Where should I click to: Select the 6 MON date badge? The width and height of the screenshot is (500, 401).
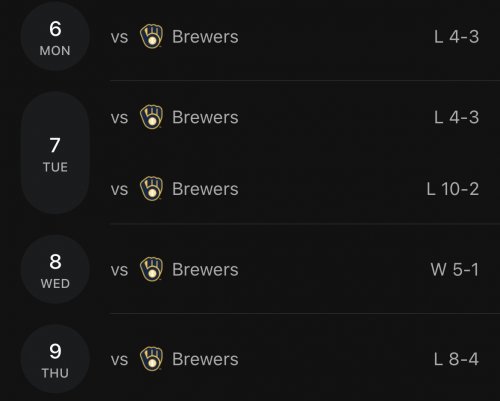(55, 36)
